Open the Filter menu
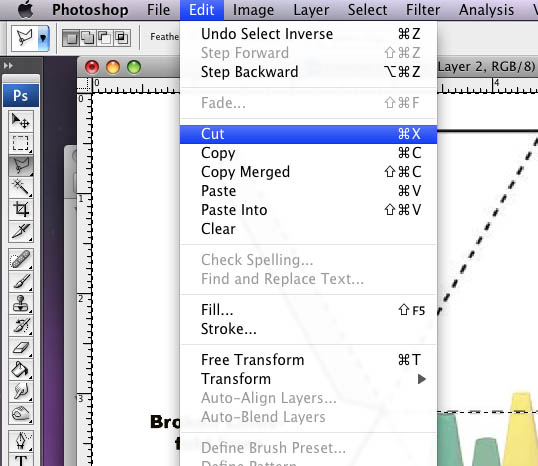The image size is (538, 466). tap(423, 10)
